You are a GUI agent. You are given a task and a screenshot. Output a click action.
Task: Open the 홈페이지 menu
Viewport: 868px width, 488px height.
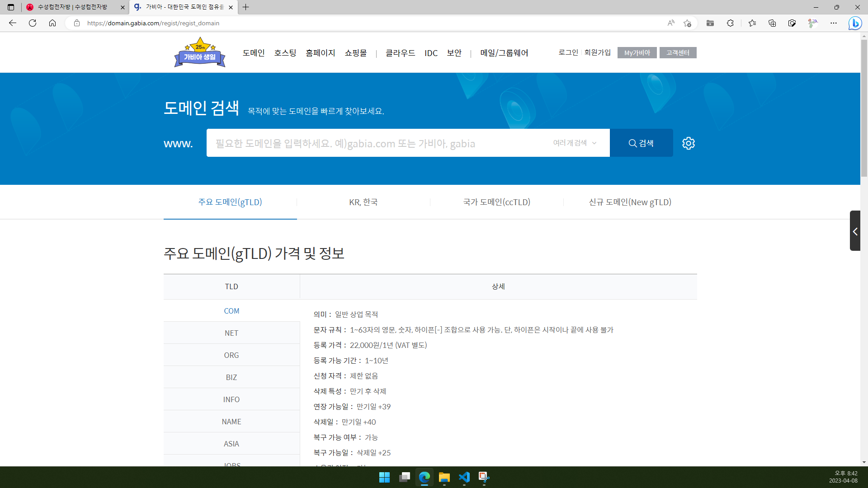point(321,53)
